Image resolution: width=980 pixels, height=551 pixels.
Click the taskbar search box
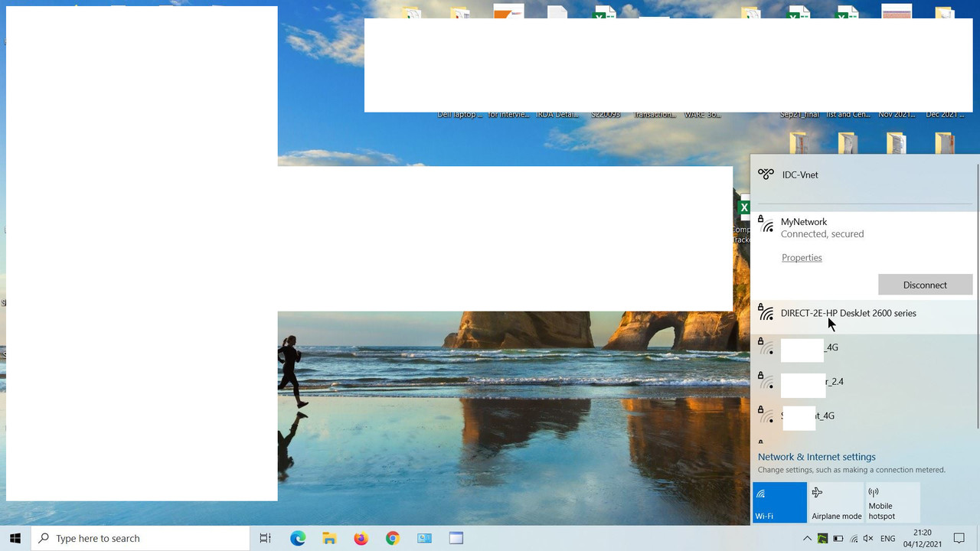point(141,538)
